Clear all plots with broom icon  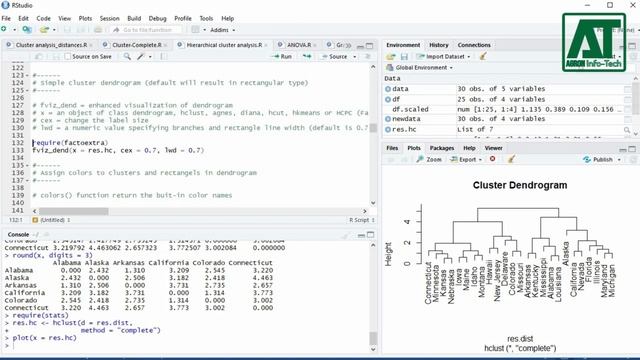[x=511, y=159]
